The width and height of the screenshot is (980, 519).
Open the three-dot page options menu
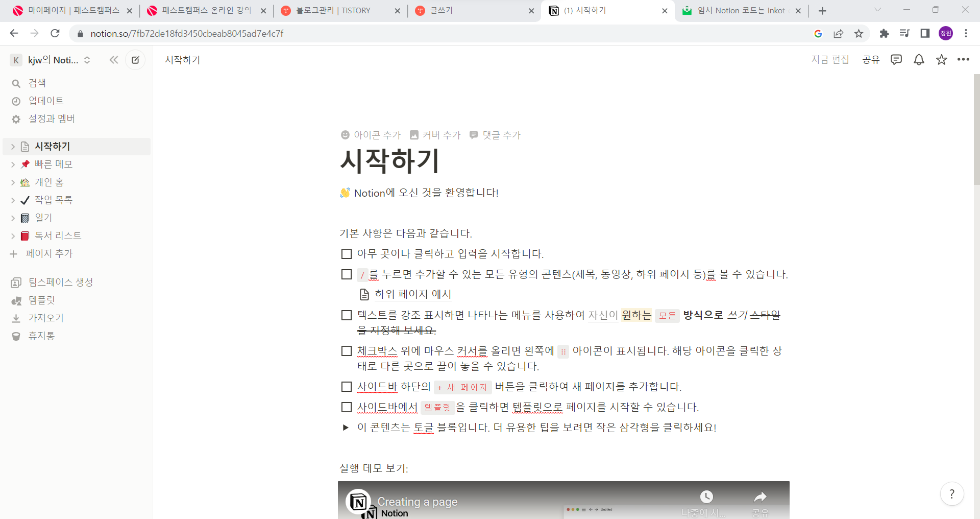963,60
